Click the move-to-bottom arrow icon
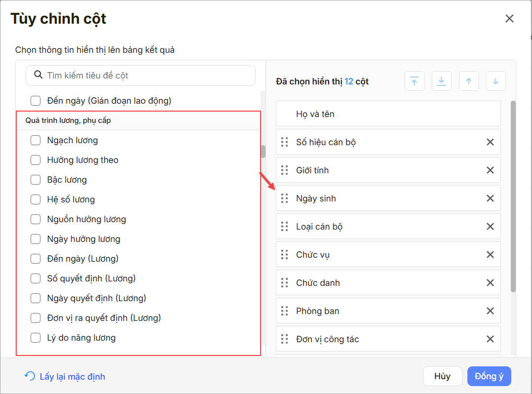 click(x=441, y=81)
